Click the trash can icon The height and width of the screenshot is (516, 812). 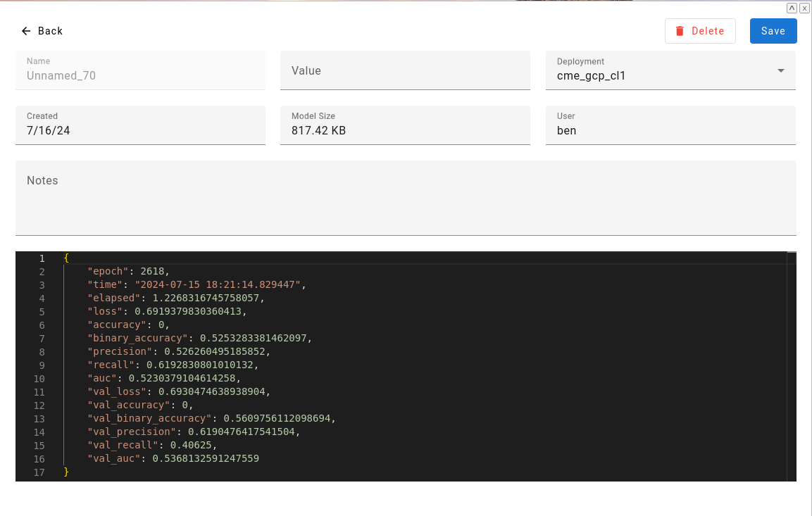click(x=680, y=31)
